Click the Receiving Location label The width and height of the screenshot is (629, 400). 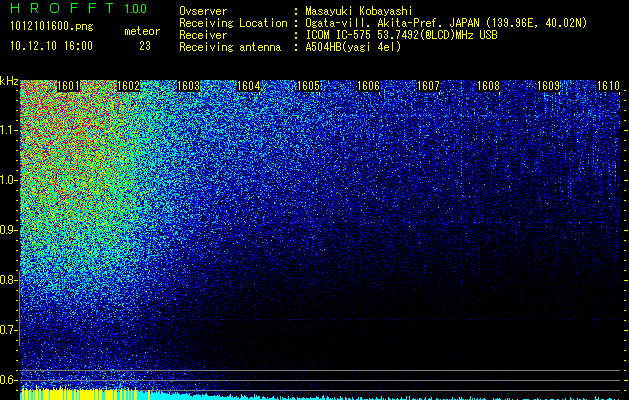[233, 23]
